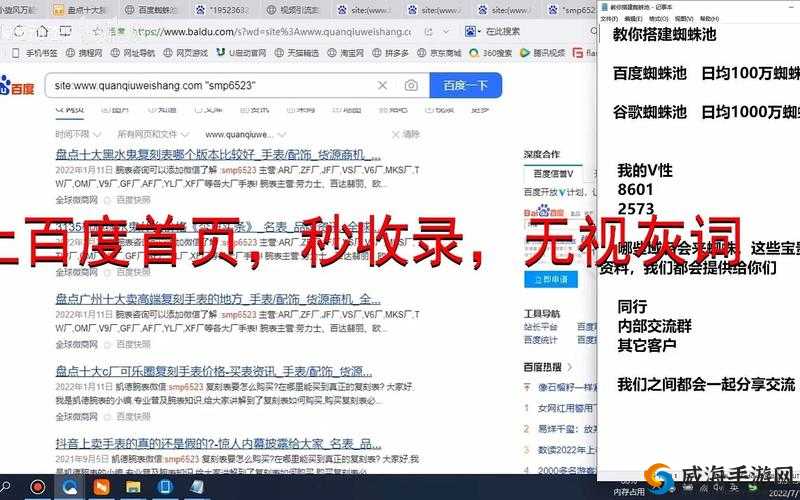This screenshot has height=500, width=800.
Task: Click the Windows taskbar search icon
Action: [x=5, y=487]
